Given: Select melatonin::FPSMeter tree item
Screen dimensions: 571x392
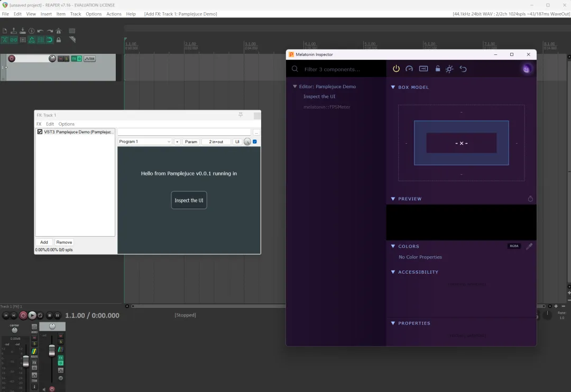Looking at the screenshot, I should coord(327,107).
